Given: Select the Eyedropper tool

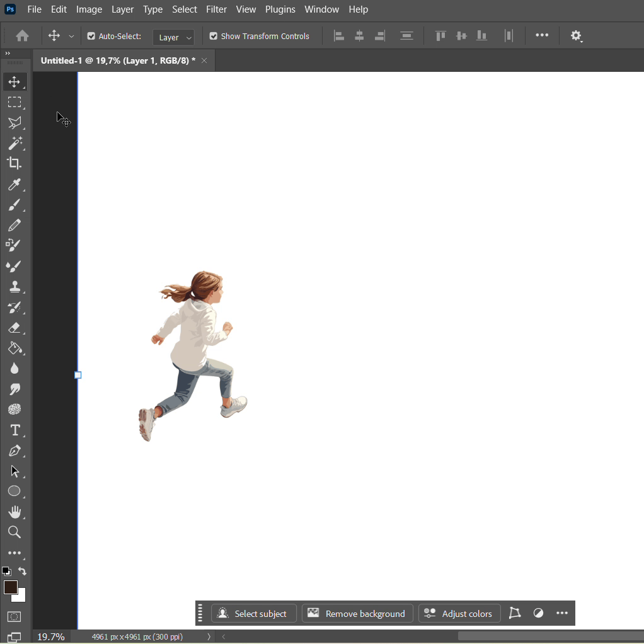Looking at the screenshot, I should [x=14, y=184].
